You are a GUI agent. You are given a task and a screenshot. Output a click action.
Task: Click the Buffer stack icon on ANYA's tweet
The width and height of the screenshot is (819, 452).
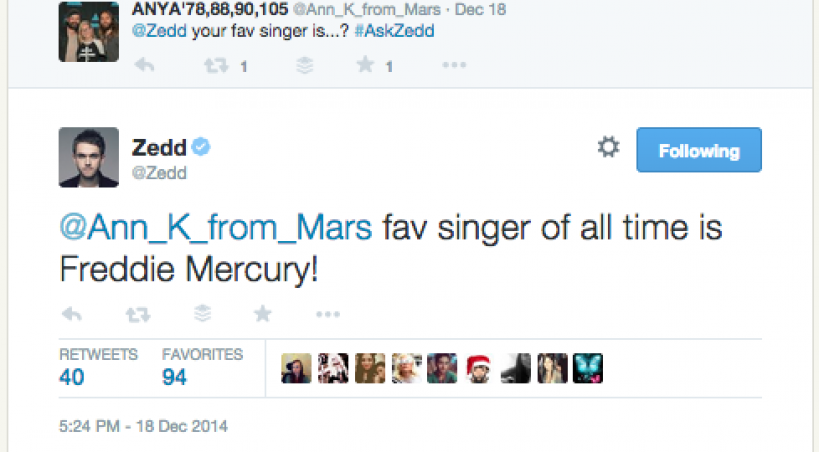pyautogui.click(x=305, y=66)
